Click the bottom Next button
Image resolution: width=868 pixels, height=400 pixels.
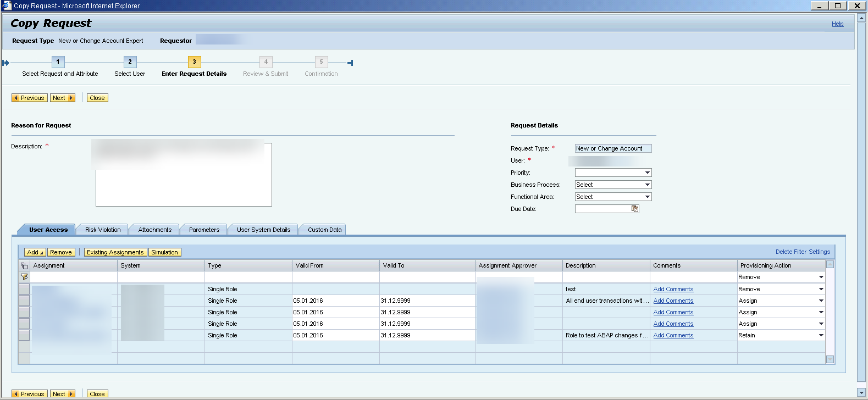click(x=63, y=394)
